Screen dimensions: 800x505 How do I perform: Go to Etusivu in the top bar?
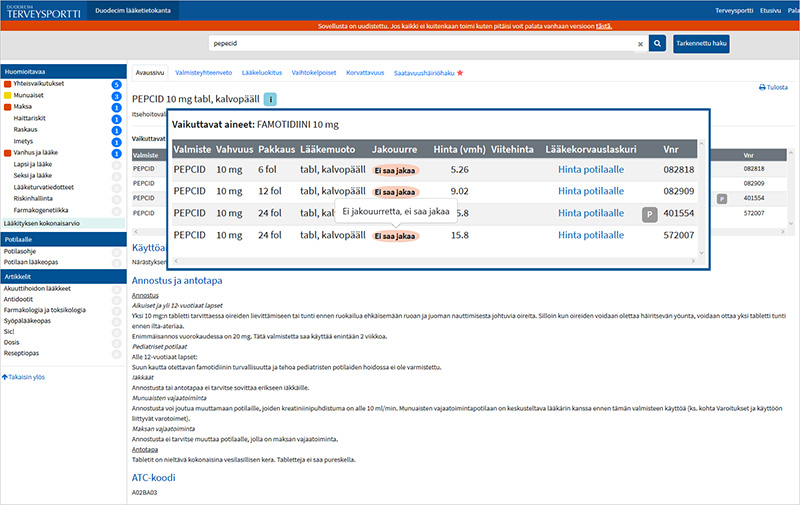click(x=770, y=10)
